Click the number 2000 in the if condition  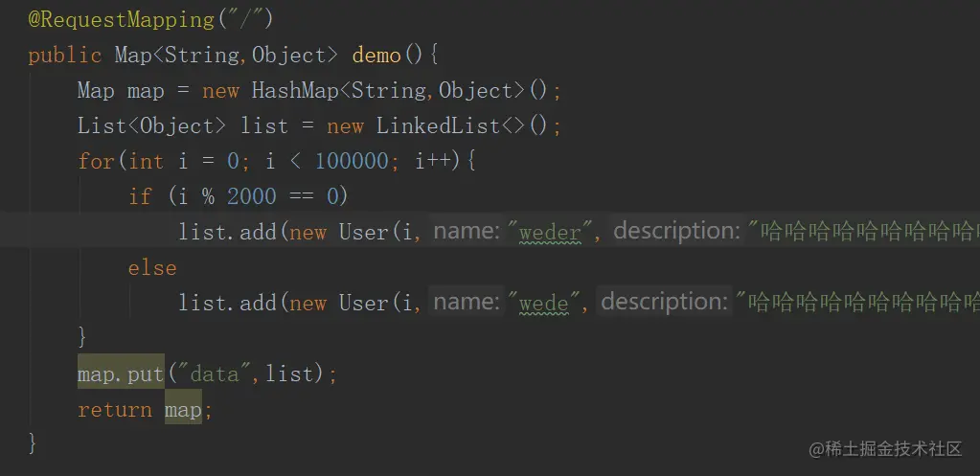[251, 196]
